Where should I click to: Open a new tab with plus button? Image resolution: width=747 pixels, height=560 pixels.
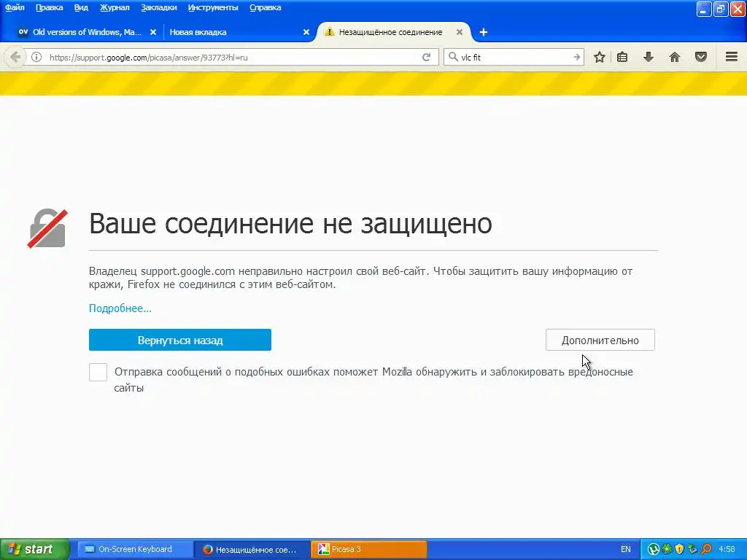[483, 32]
